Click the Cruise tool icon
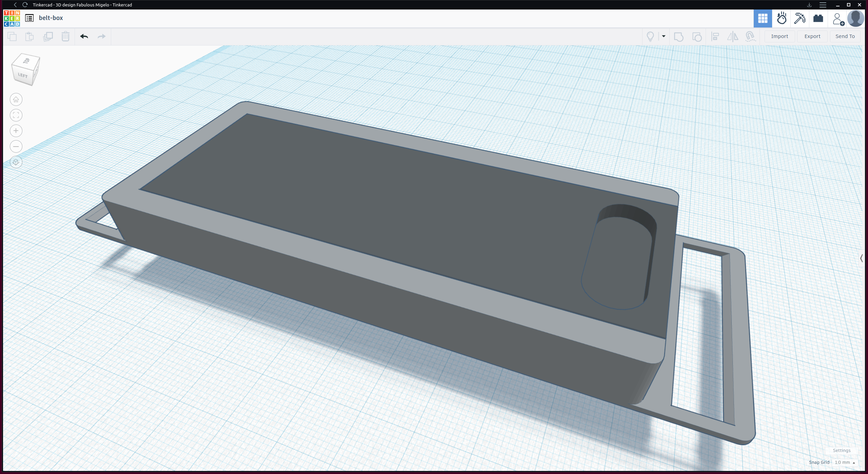Viewport: 868px width, 474px height. tap(750, 36)
